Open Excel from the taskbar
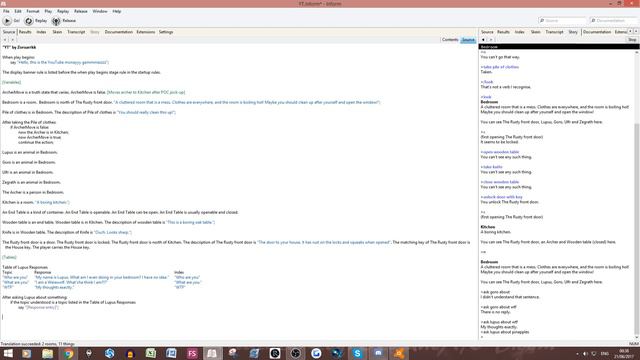Viewport: 640px width, 360px height. [x=151, y=353]
